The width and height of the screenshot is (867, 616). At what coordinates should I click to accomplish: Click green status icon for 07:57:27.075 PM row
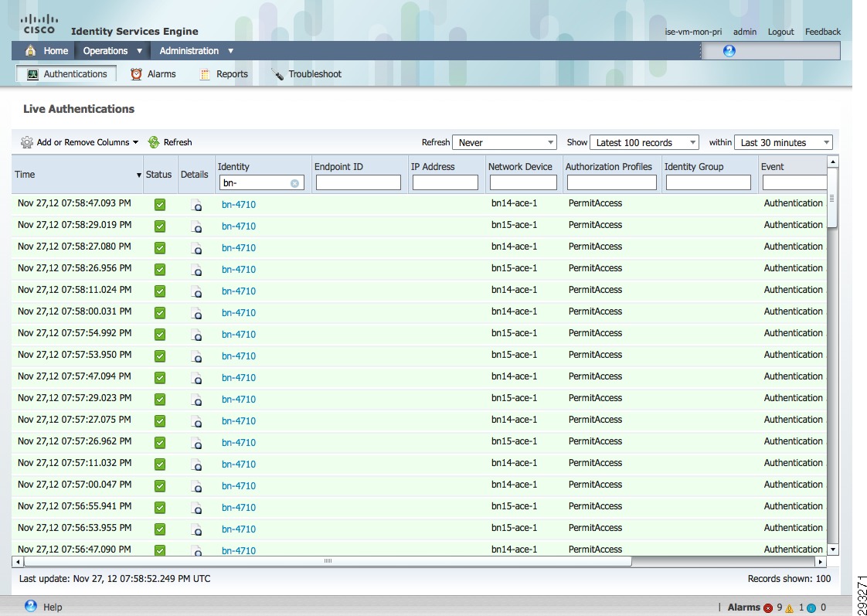click(160, 420)
